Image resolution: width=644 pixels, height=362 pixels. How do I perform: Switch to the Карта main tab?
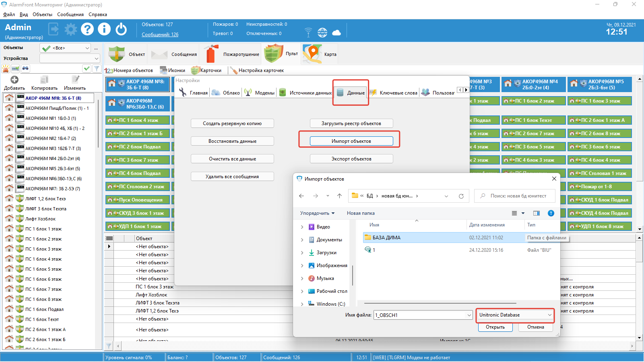(x=320, y=54)
